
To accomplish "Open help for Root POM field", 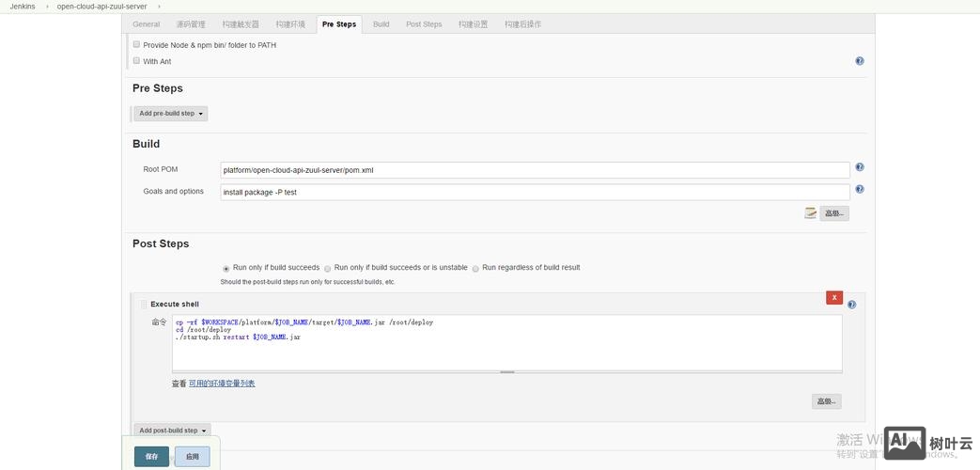I will 860,167.
